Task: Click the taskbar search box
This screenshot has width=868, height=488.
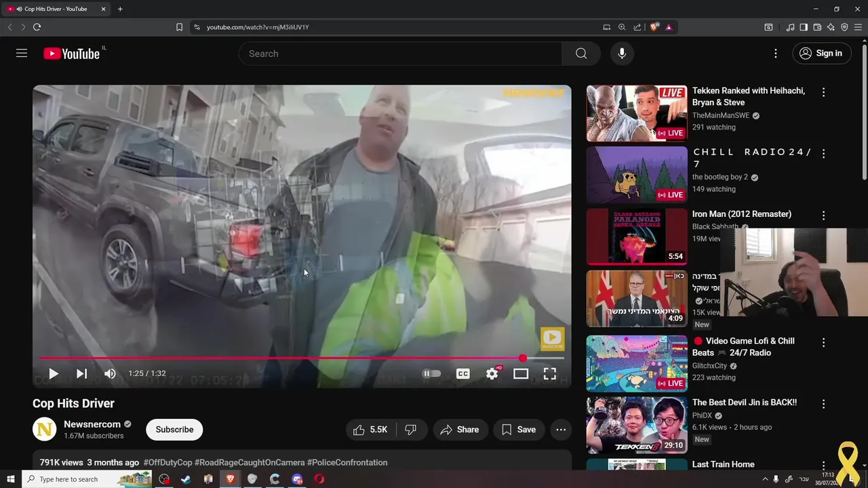Action: [88, 479]
